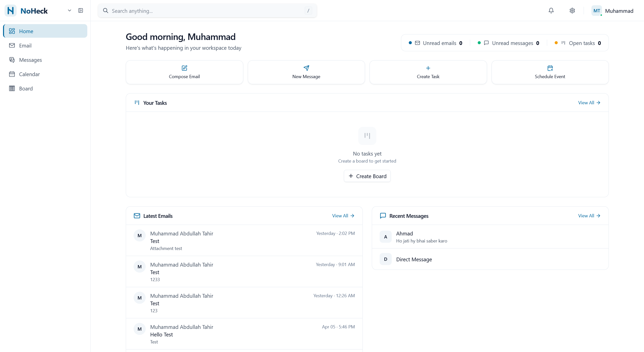This screenshot has width=644, height=352.
Task: Click the New Message paper-plane card
Action: pos(306,72)
